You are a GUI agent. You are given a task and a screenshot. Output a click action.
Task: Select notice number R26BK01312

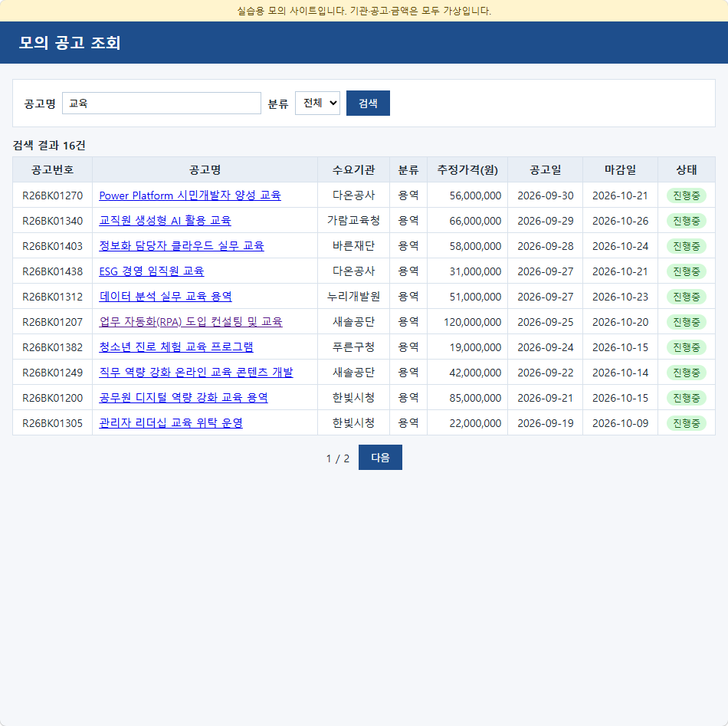[x=52, y=297]
